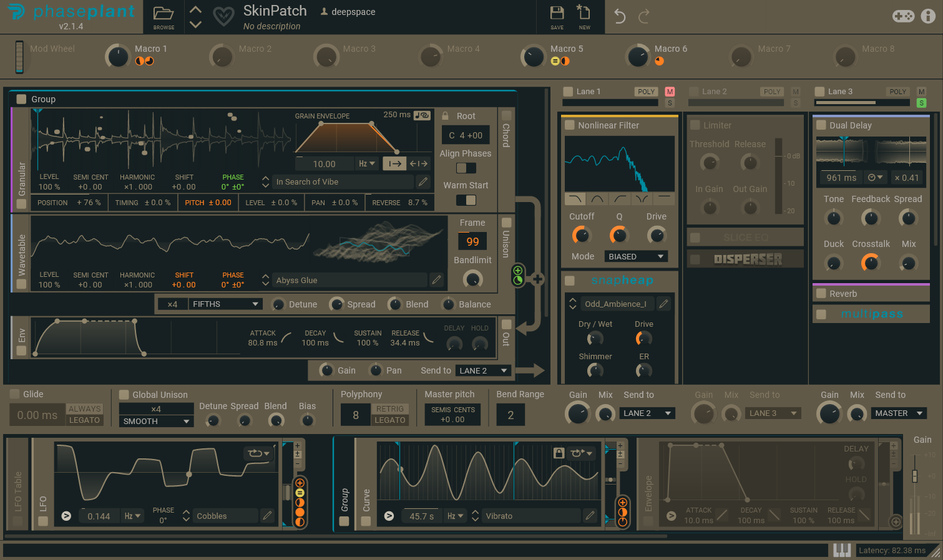Select the forward grain direction arrow button
Viewport: 943px width, 560px height.
[394, 163]
